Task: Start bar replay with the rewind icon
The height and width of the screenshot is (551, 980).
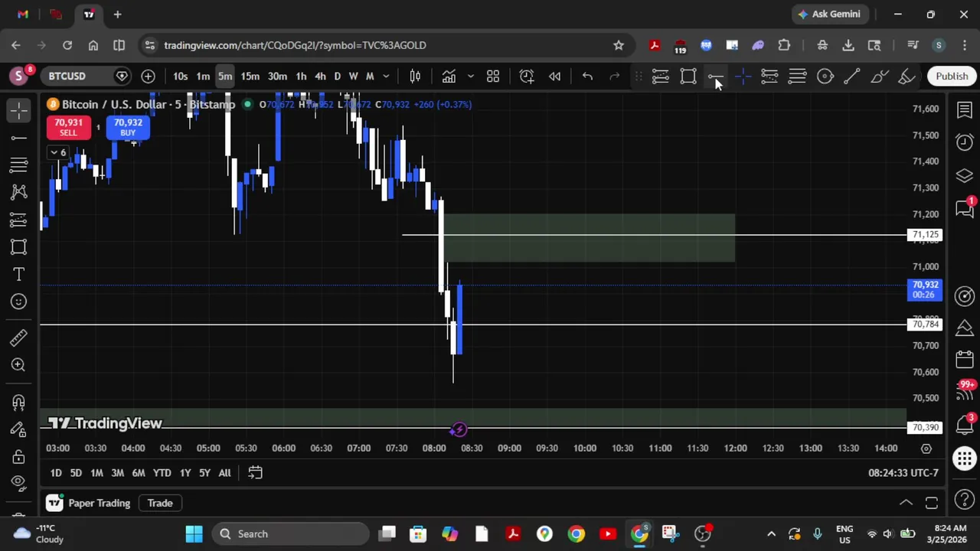Action: click(x=555, y=76)
